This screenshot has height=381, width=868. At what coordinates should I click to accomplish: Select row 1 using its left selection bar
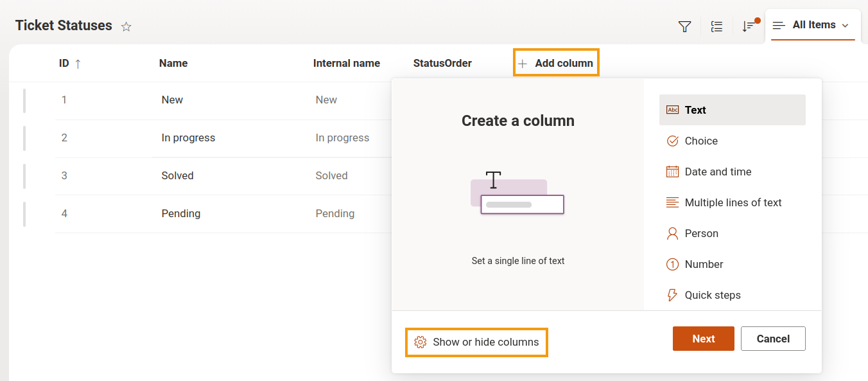click(24, 100)
